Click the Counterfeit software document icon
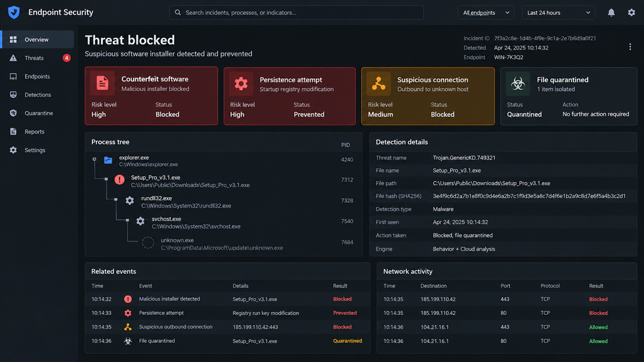 coord(103,83)
